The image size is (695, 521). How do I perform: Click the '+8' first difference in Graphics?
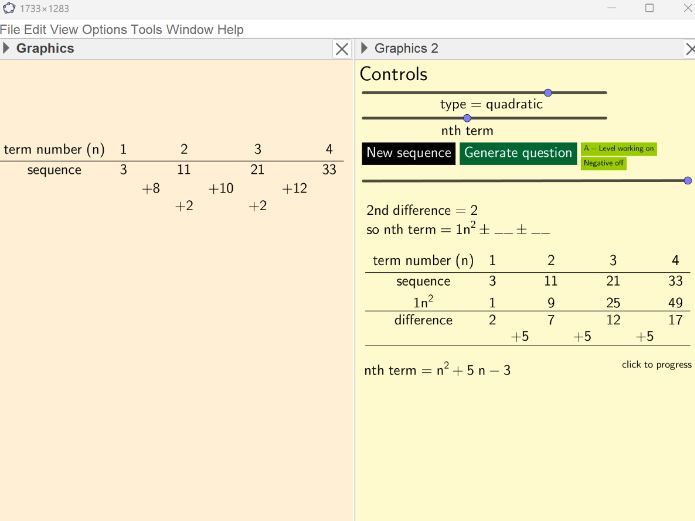tap(151, 188)
